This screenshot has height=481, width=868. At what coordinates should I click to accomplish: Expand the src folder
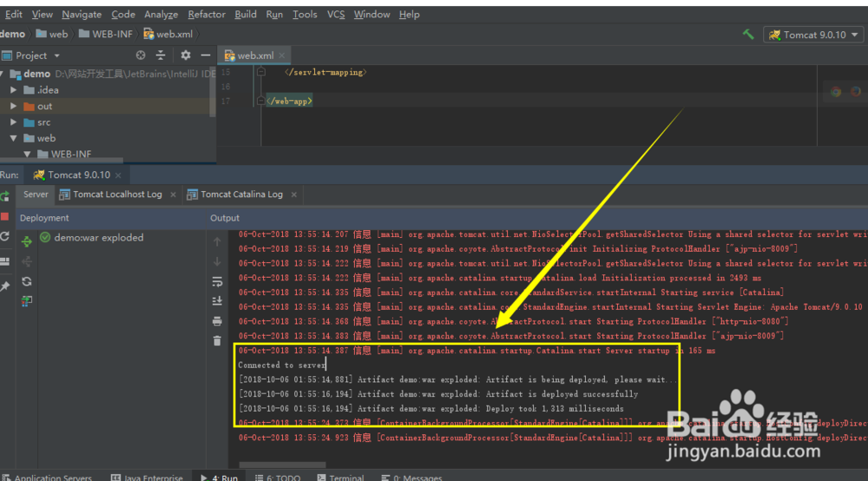(13, 122)
